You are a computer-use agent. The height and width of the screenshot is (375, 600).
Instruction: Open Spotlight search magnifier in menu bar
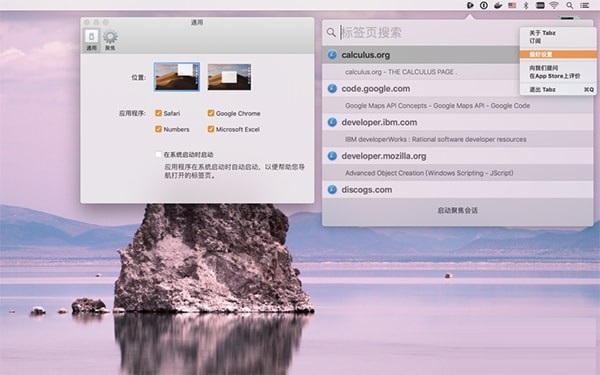coord(569,5)
